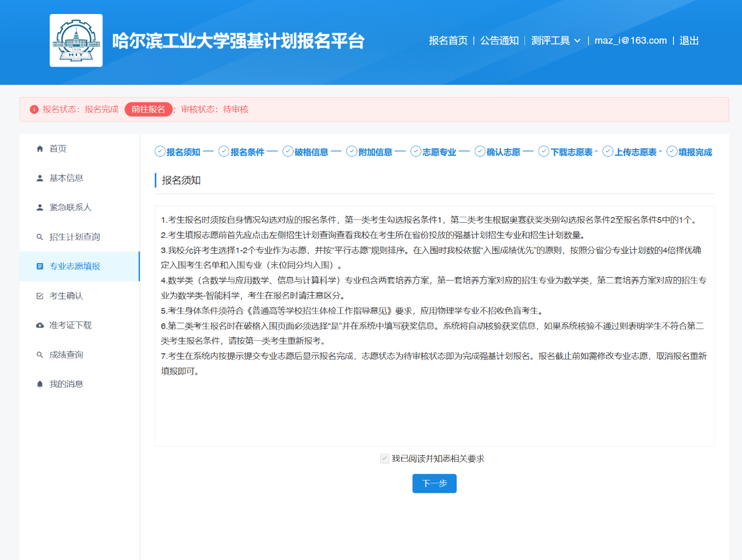Expand the 测评工具 dropdown menu
Image resolution: width=742 pixels, height=560 pixels.
(550, 40)
